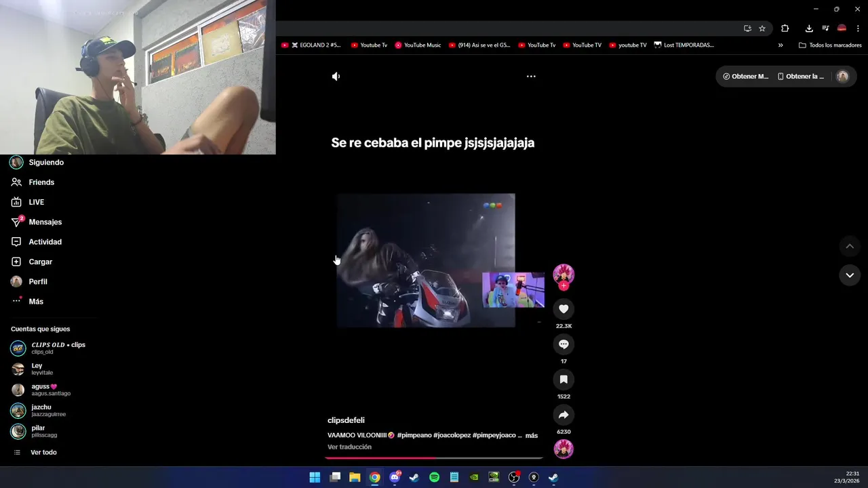The height and width of the screenshot is (488, 868).
Task: Open the Chrome downloads icon
Action: click(x=809, y=28)
